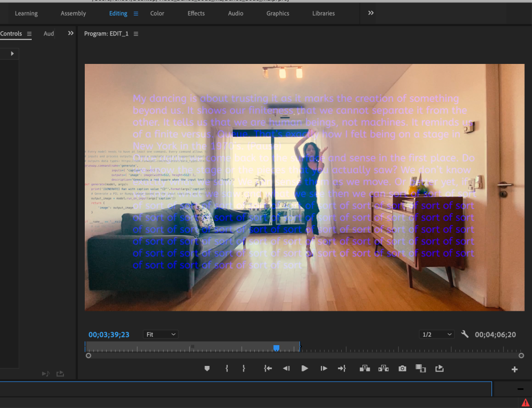Image resolution: width=532 pixels, height=408 pixels.
Task: Switch to the Audio workspace tab
Action: (x=236, y=14)
